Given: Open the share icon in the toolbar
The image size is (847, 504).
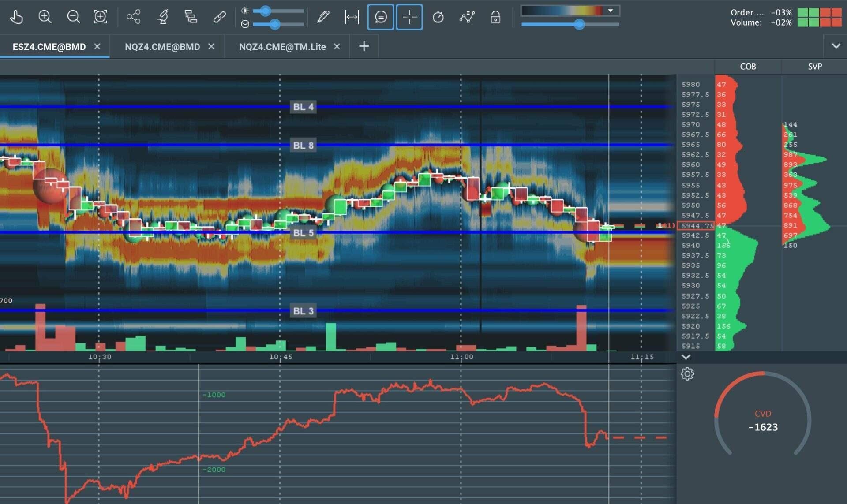Looking at the screenshot, I should [133, 17].
